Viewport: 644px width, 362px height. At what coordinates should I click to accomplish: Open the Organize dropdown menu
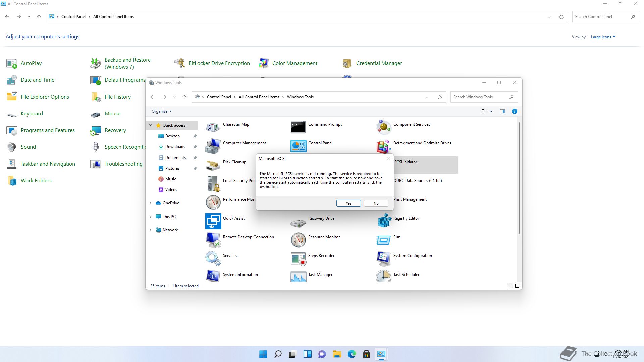tap(162, 111)
